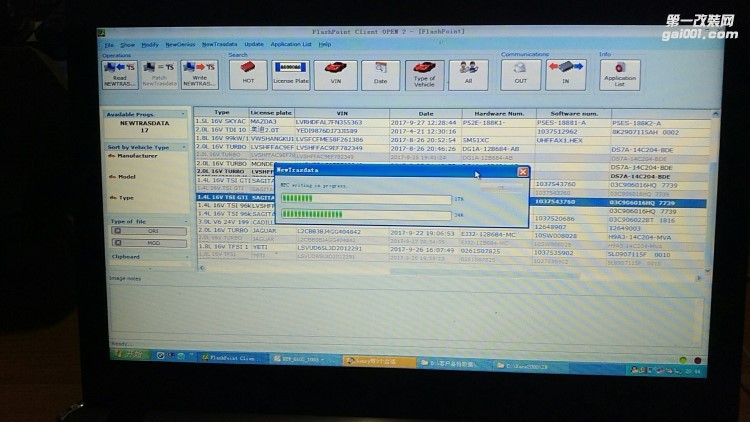Click the OUT communications button
The height and width of the screenshot is (422, 750).
pyautogui.click(x=520, y=74)
